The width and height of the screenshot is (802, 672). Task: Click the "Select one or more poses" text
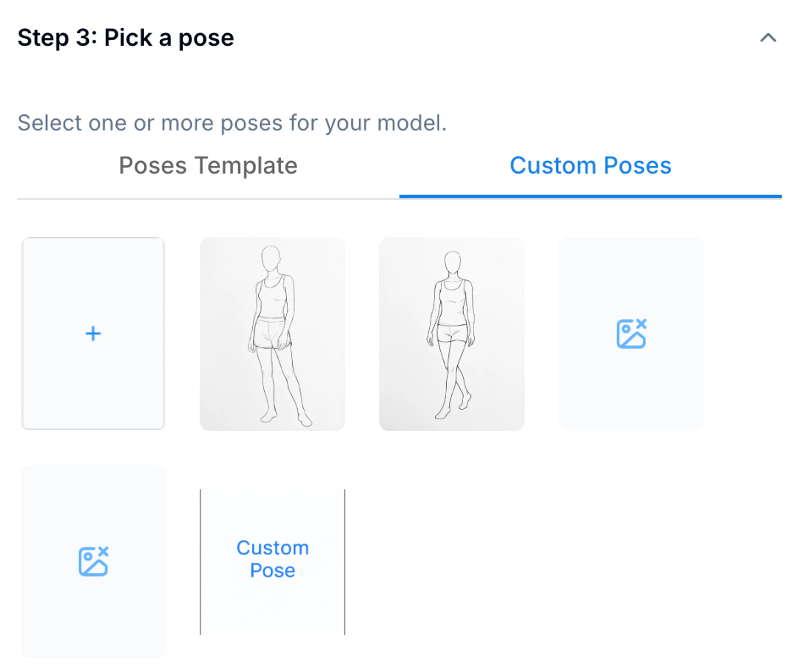(232, 123)
